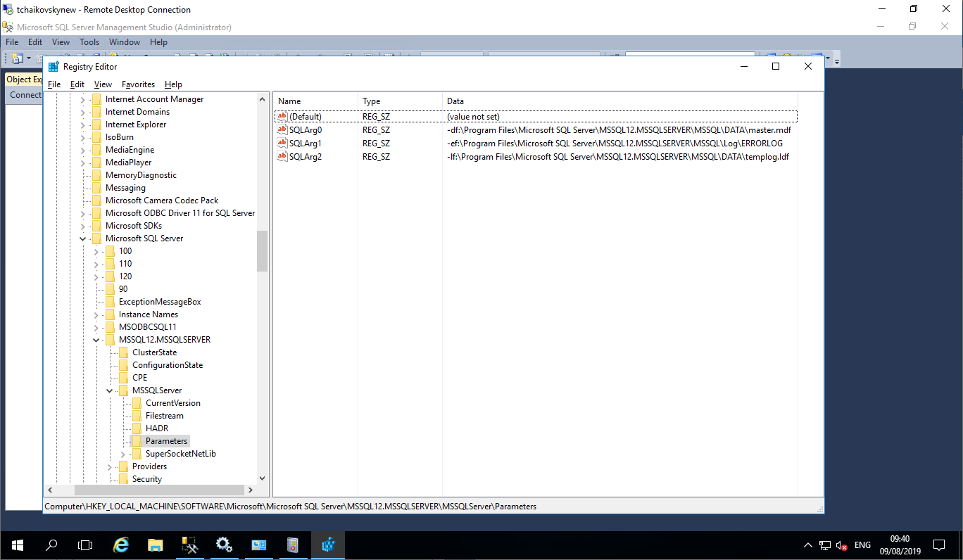The height and width of the screenshot is (560, 963).
Task: Open File Explorer from taskbar
Action: (x=156, y=545)
